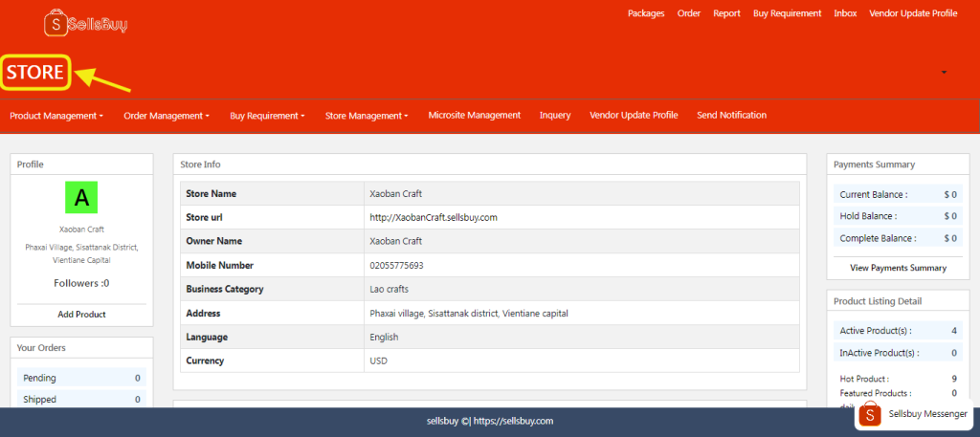Click store url http://XaobanCraft.sellsbuy.com
Image resolution: width=980 pixels, height=437 pixels.
tap(434, 217)
